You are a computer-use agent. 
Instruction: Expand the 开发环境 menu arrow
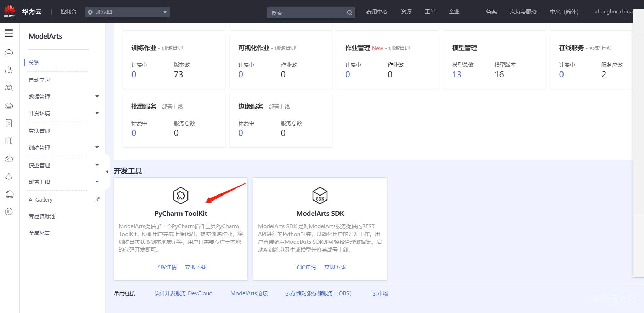(97, 113)
